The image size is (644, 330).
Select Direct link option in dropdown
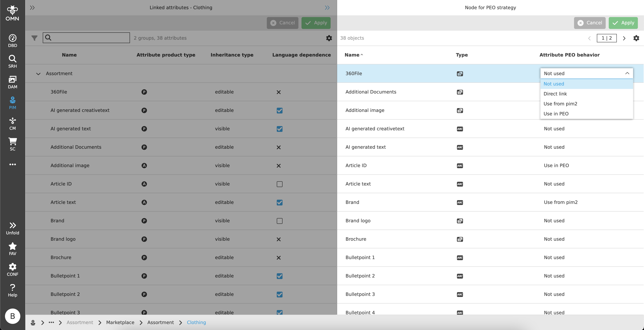[555, 94]
